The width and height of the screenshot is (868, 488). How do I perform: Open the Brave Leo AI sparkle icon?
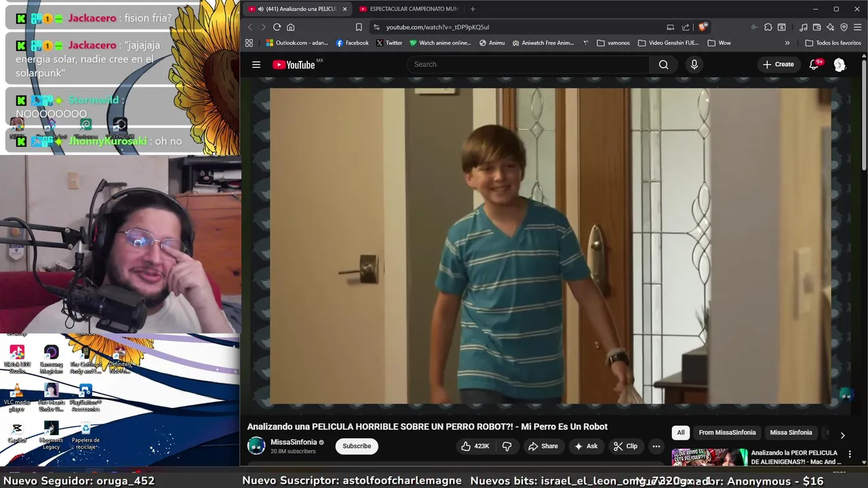(830, 27)
